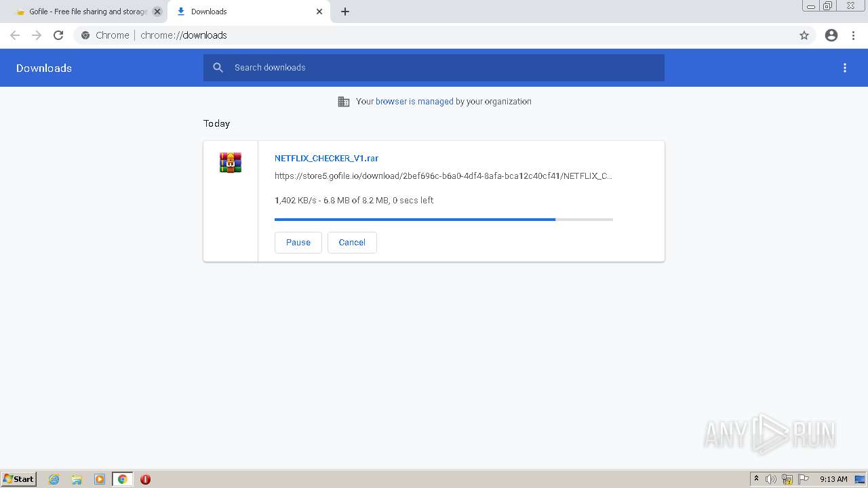
Task: Select the Downloads tab
Action: click(x=249, y=12)
